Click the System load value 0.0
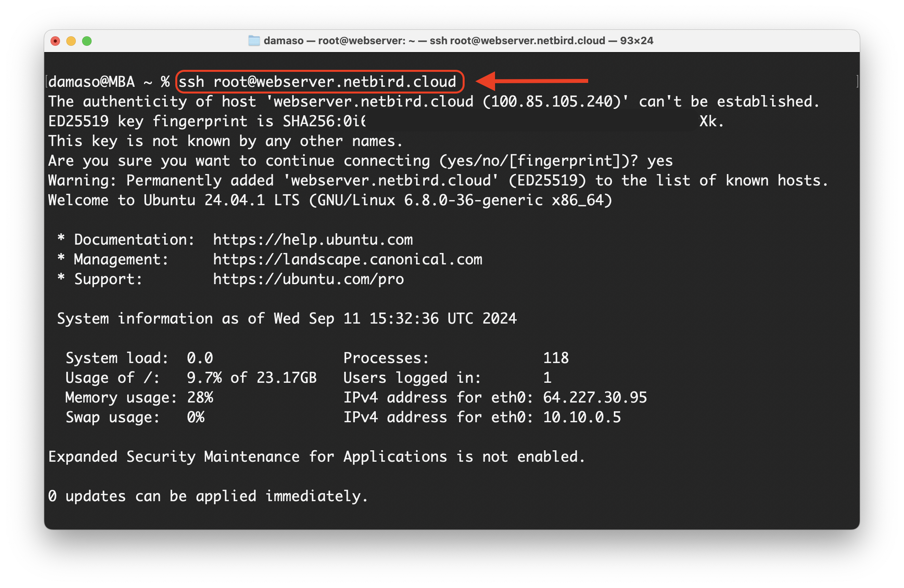This screenshot has height=588, width=904. click(x=199, y=358)
